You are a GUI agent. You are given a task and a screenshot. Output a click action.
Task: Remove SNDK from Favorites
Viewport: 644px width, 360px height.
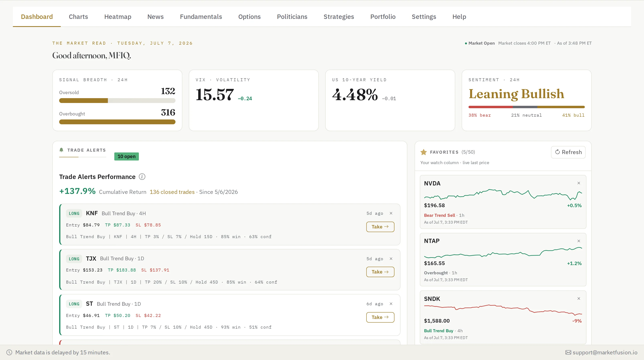(579, 298)
